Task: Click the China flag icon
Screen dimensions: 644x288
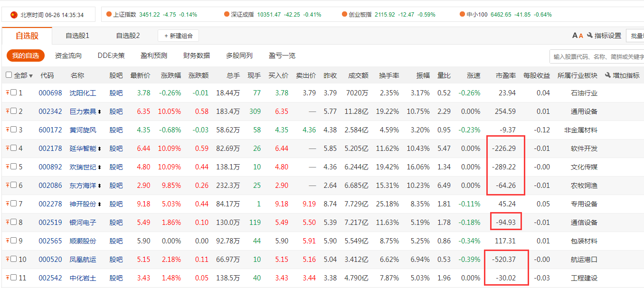Action: tap(14, 15)
